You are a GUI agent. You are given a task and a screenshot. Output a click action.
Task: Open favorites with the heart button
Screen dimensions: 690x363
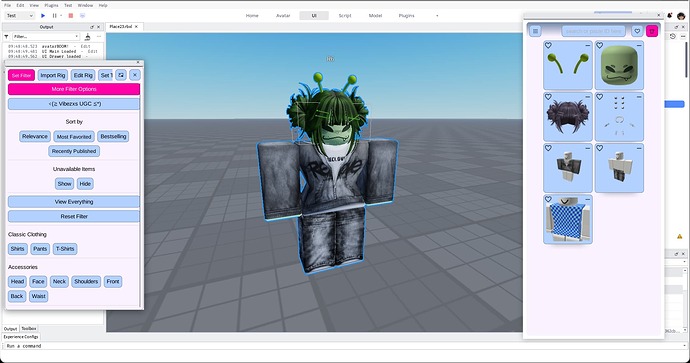(x=637, y=31)
